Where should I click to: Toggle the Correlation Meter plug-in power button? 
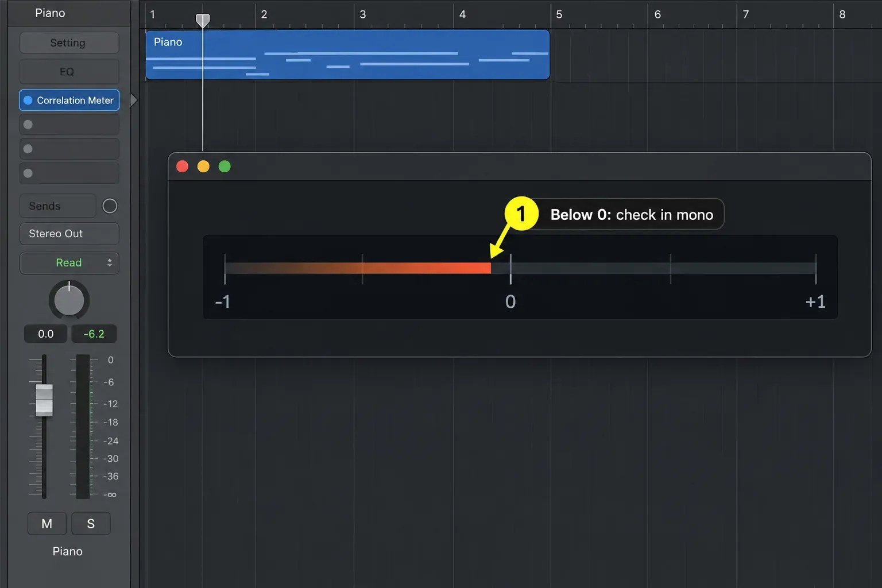(28, 100)
